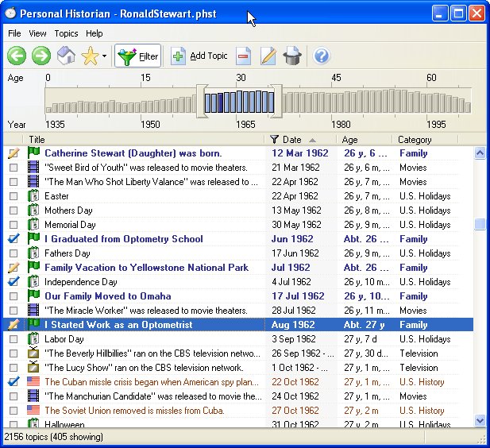The height and width of the screenshot is (448, 490).
Task: Uncheck I Graduated from Optometry School
Action: (14, 239)
